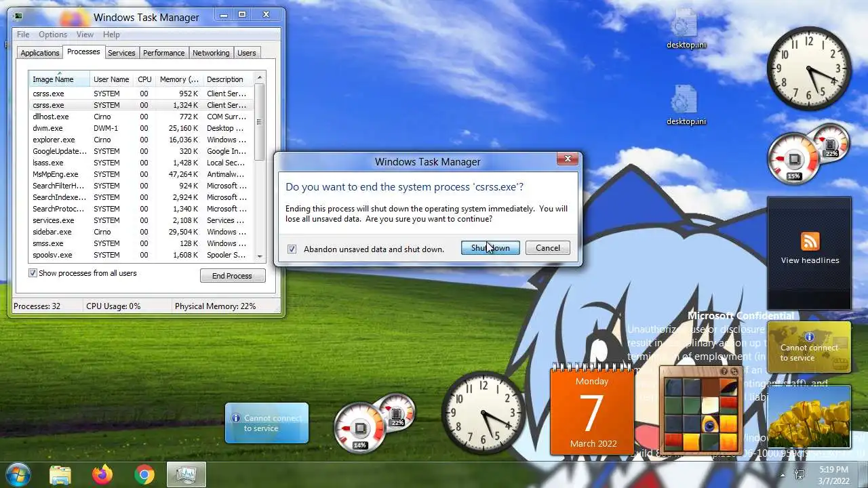This screenshot has height=488, width=868.
Task: Switch to the Networking tab
Action: coord(211,53)
